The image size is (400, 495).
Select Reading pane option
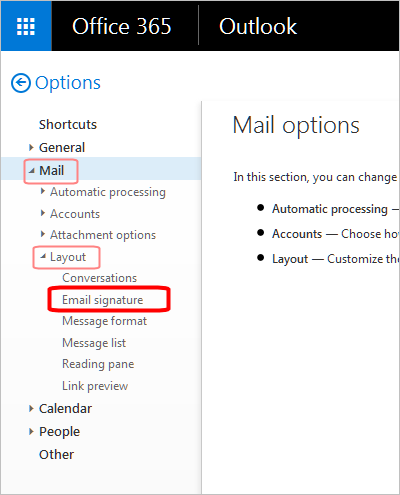coord(98,364)
